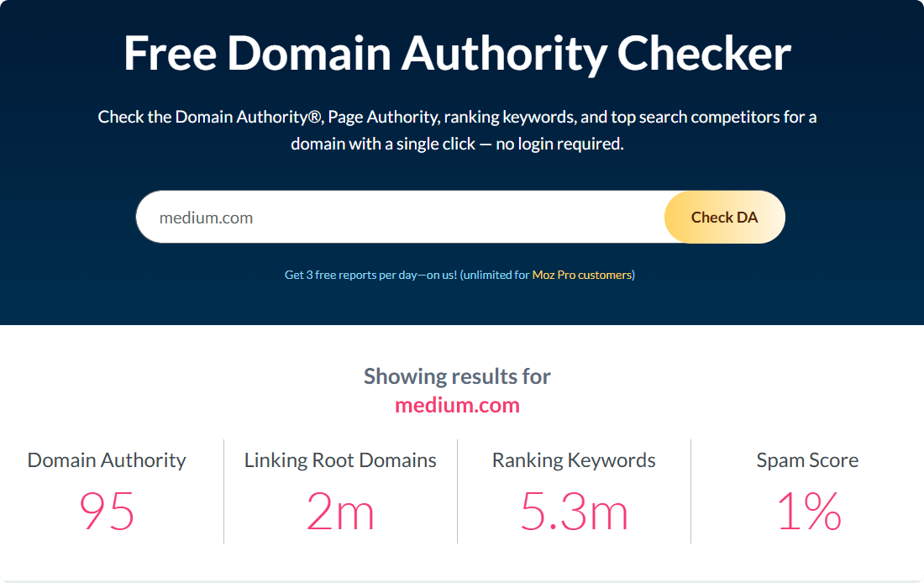Screen dimensions: 924x583
Task: Click the description paragraph under the title
Action: point(457,117)
